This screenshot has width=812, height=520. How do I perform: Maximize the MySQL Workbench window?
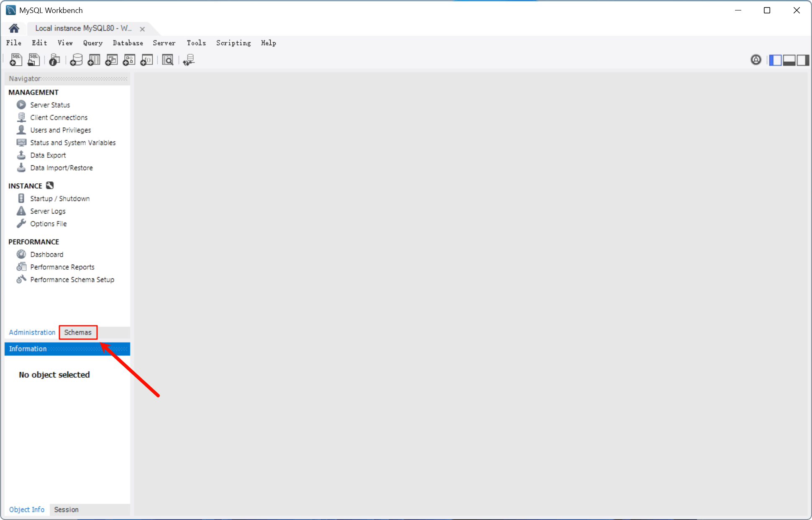click(767, 10)
